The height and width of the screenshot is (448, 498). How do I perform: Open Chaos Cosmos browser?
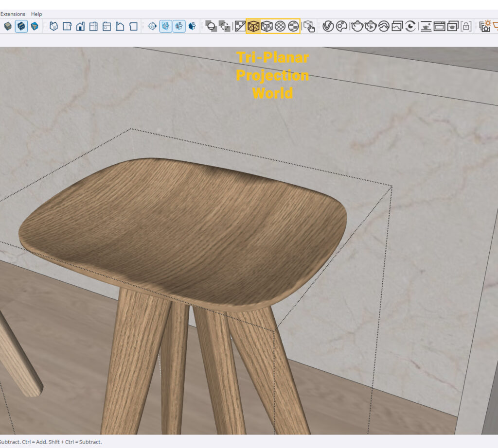click(x=342, y=26)
